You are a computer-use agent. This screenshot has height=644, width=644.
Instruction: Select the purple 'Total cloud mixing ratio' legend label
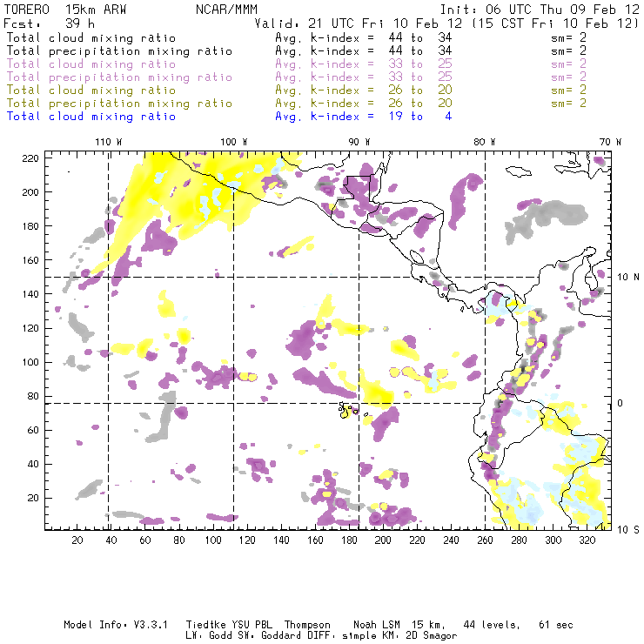(91, 64)
